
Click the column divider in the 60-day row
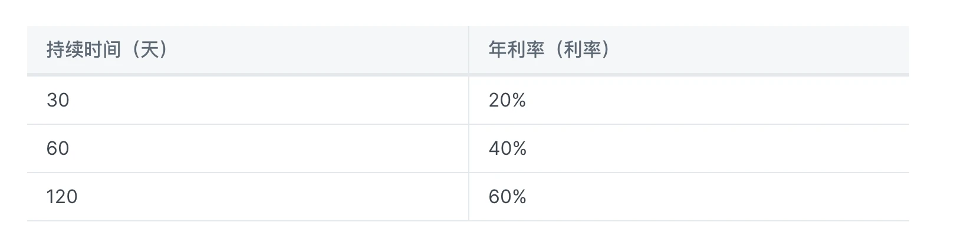(469, 148)
